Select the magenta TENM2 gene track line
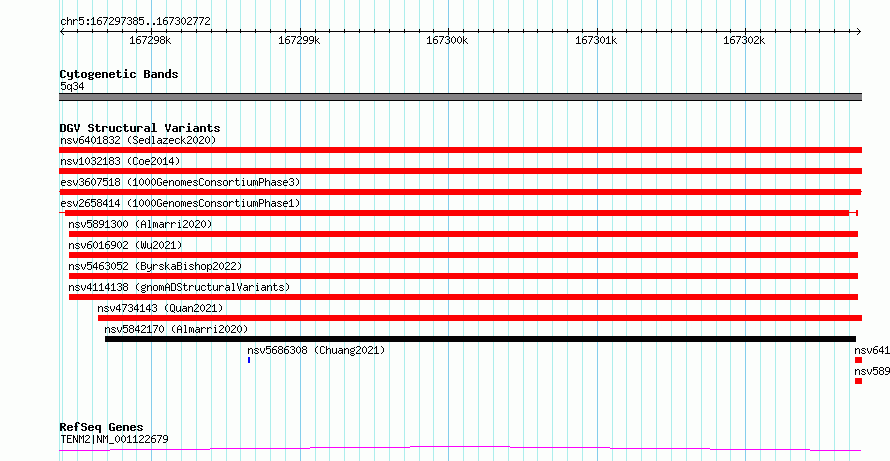The width and height of the screenshot is (890, 461). click(460, 449)
